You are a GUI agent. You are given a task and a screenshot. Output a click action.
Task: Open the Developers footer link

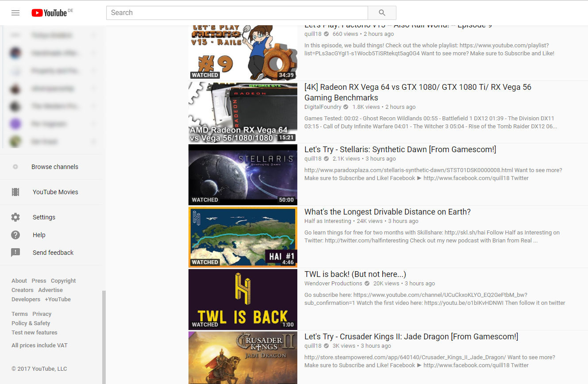(x=26, y=300)
